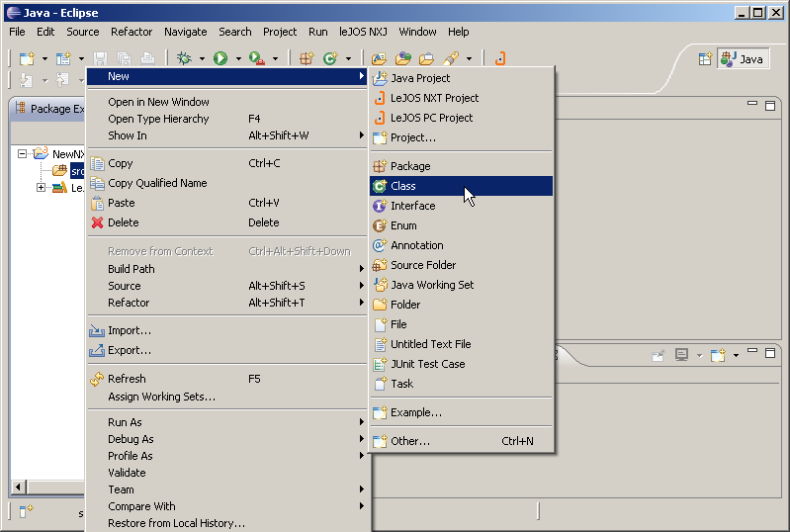Click the Debug bug toolbar icon
Screen dimensions: 790x532
[184, 58]
